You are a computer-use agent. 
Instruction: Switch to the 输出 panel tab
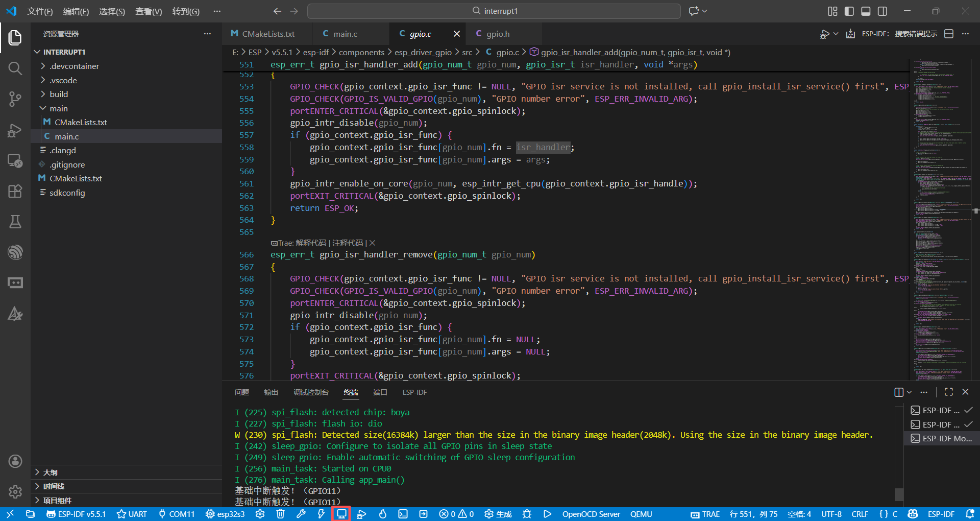(271, 392)
